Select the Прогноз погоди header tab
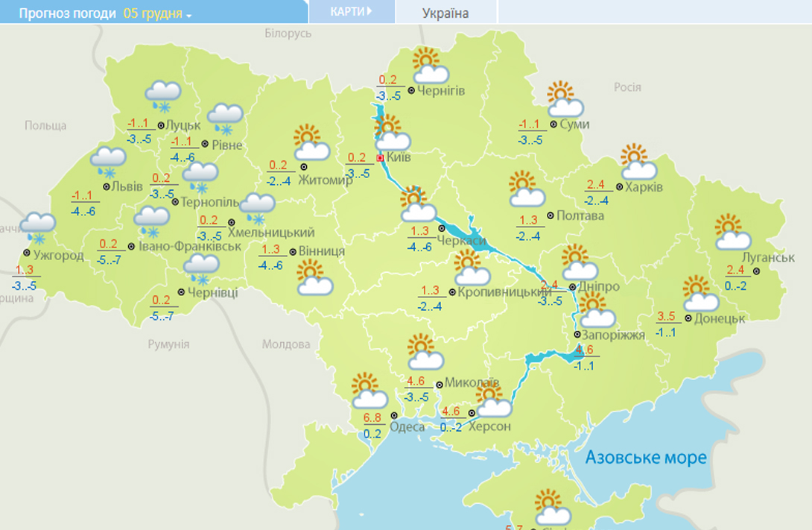This screenshot has width=812, height=530. pos(67,13)
